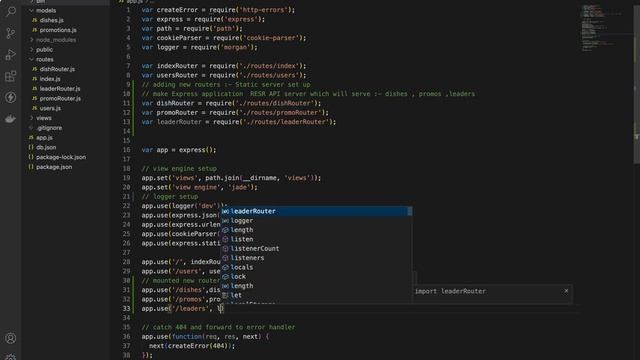Select listen autocomplete suggestion
The height and width of the screenshot is (360, 640).
click(316, 240)
